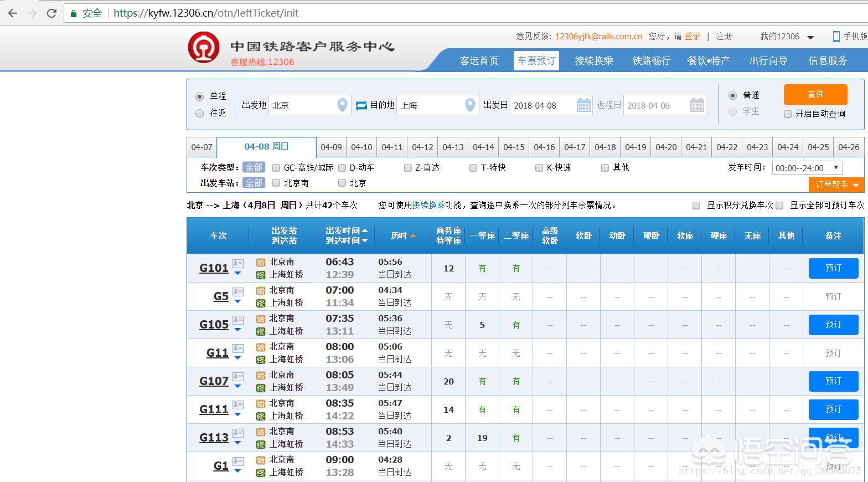Expand stops list arrow under G105

(237, 330)
